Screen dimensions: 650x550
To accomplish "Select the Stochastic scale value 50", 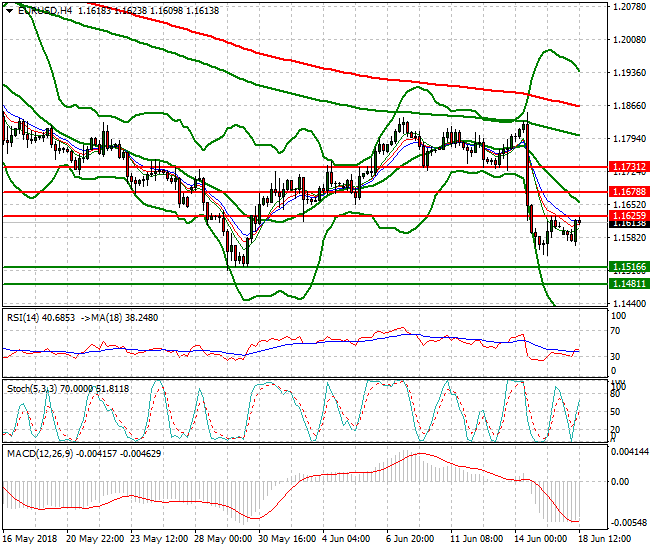I will click(x=616, y=412).
